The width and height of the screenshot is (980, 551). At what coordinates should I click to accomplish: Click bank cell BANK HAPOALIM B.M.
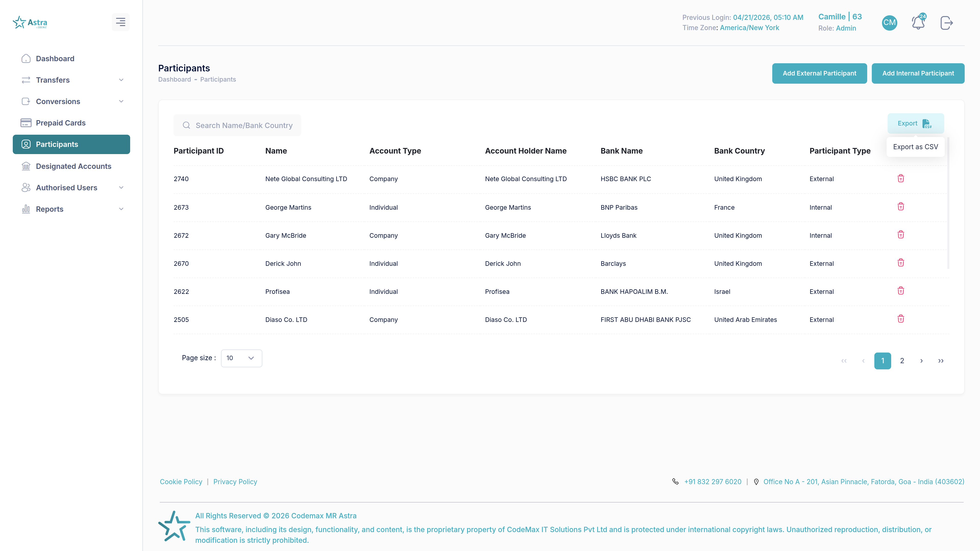click(634, 292)
